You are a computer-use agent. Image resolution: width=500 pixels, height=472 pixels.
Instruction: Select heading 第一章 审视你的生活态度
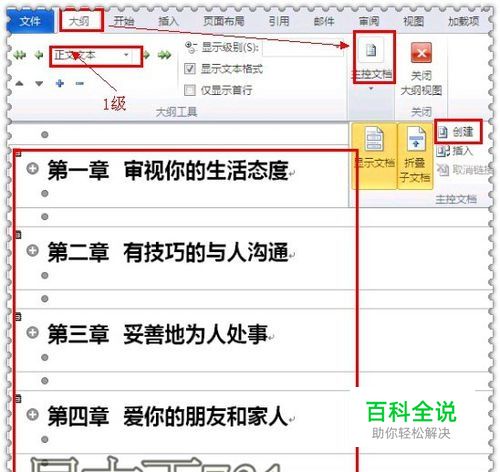[168, 170]
